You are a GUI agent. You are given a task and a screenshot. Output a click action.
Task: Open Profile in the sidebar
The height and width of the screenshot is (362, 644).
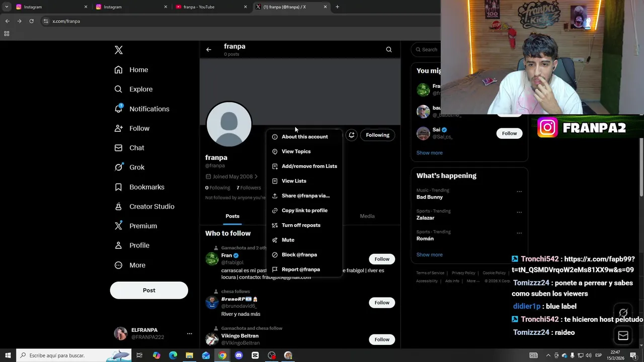(132, 245)
